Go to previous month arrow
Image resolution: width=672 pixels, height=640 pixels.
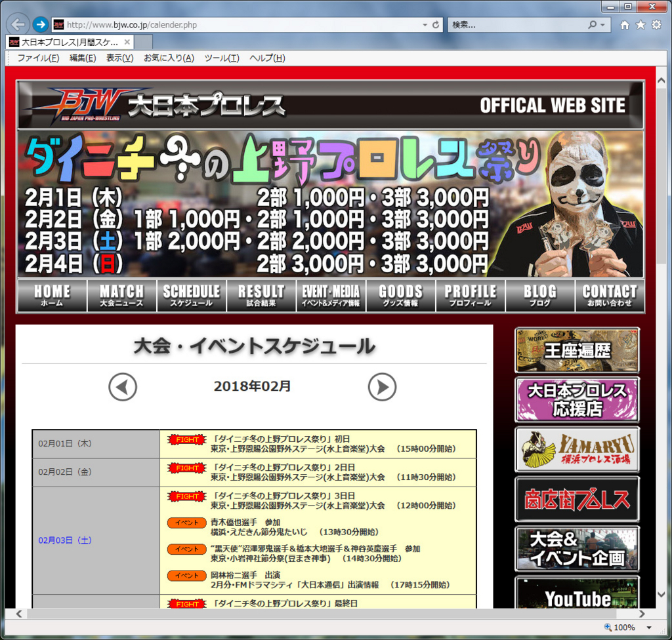pos(123,388)
